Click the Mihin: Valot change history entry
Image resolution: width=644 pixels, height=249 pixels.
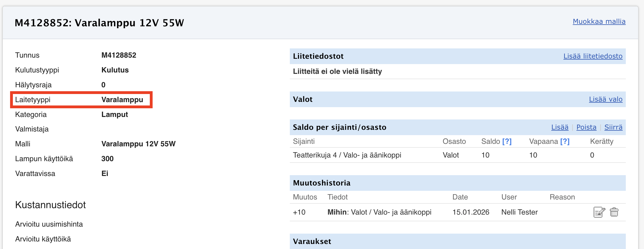[x=379, y=212]
